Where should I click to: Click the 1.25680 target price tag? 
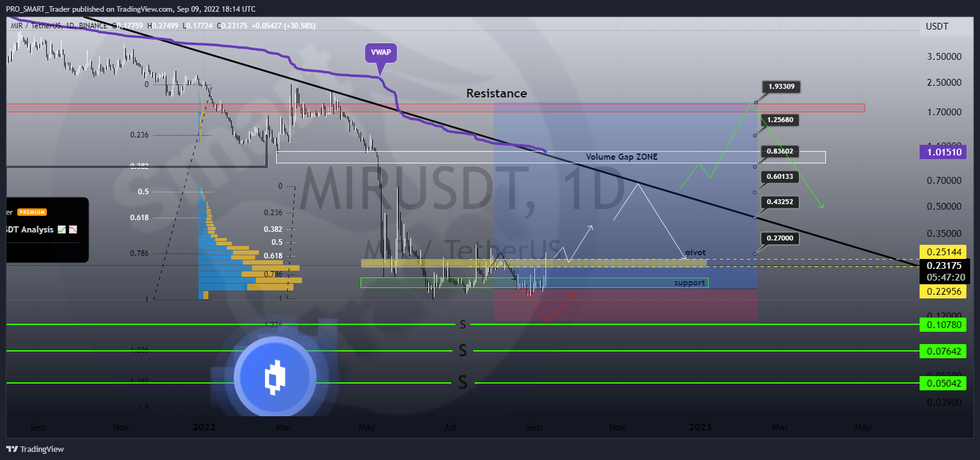click(x=780, y=120)
